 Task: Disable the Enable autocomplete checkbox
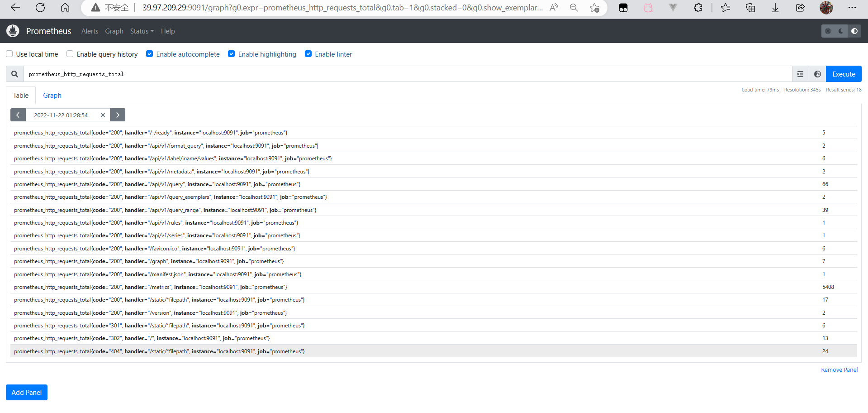tap(149, 54)
